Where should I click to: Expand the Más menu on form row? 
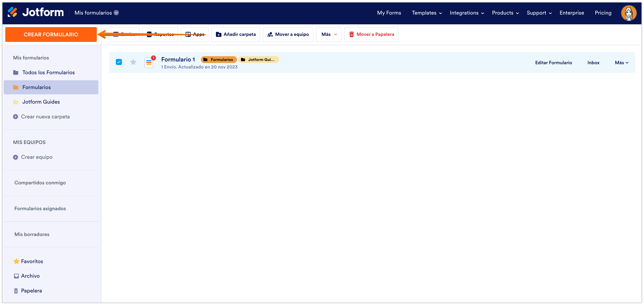[622, 63]
